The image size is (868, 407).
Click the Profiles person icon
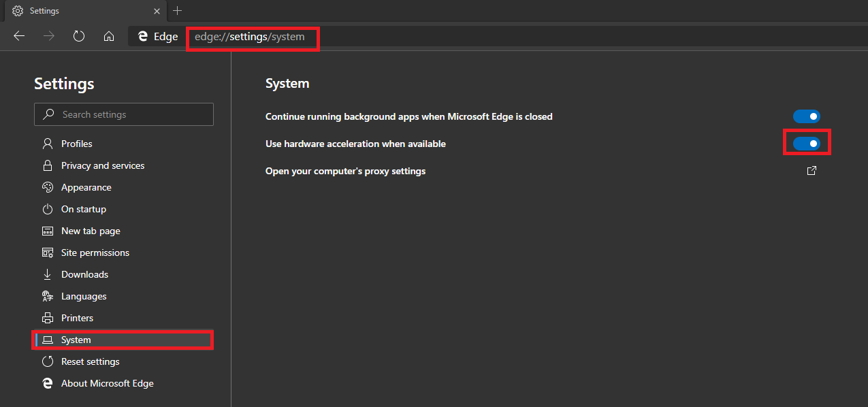coord(48,144)
